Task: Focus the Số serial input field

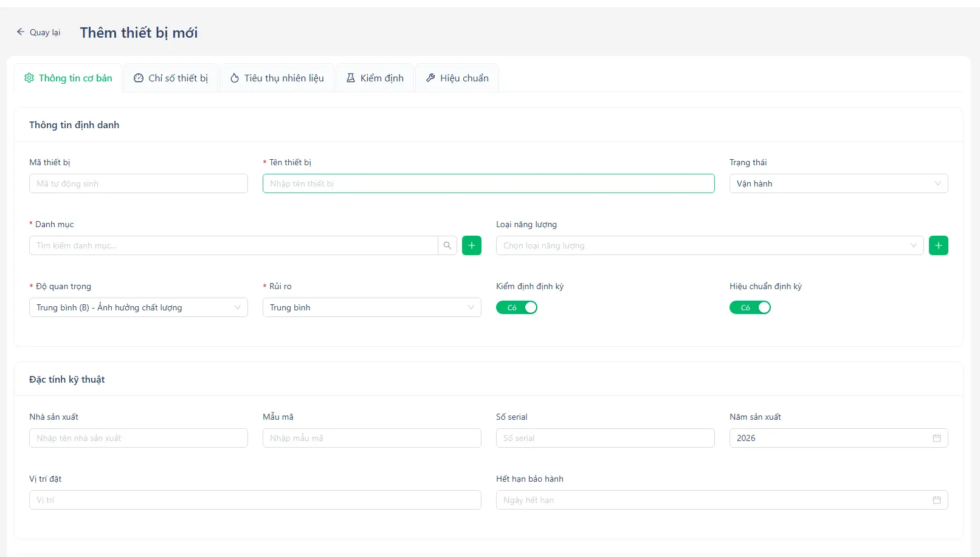Action: tap(606, 438)
